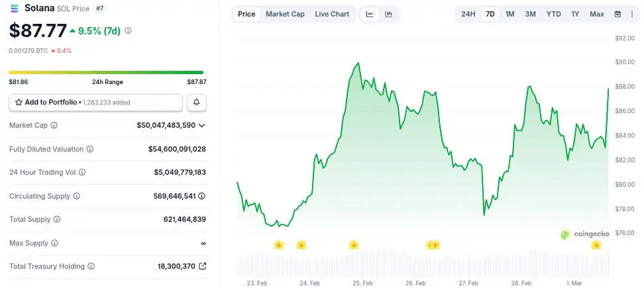Open the three-dot chart options menu

click(x=633, y=14)
